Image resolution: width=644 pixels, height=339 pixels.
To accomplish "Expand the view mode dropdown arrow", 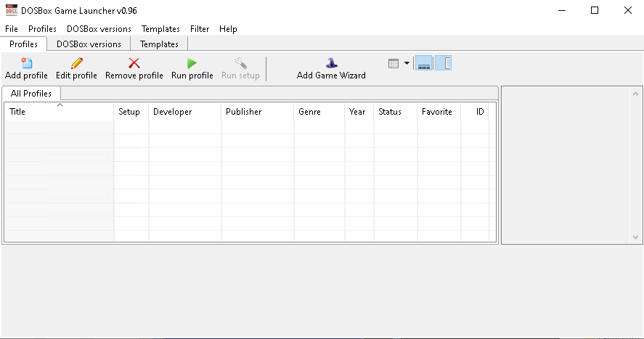I will (407, 64).
